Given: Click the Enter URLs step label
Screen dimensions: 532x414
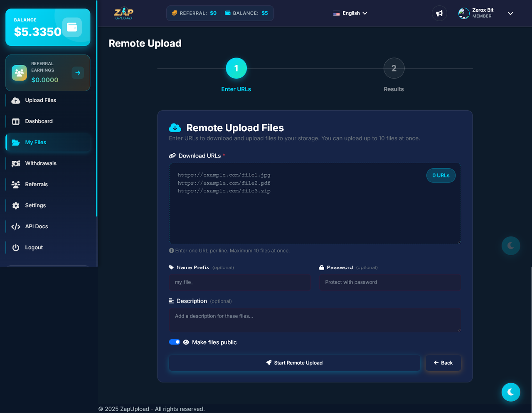Looking at the screenshot, I should (236, 89).
